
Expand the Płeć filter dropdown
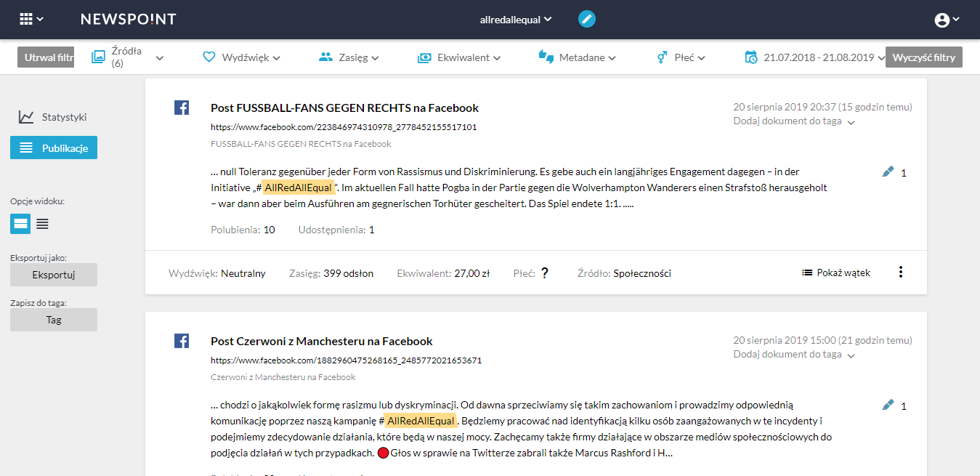pos(681,57)
